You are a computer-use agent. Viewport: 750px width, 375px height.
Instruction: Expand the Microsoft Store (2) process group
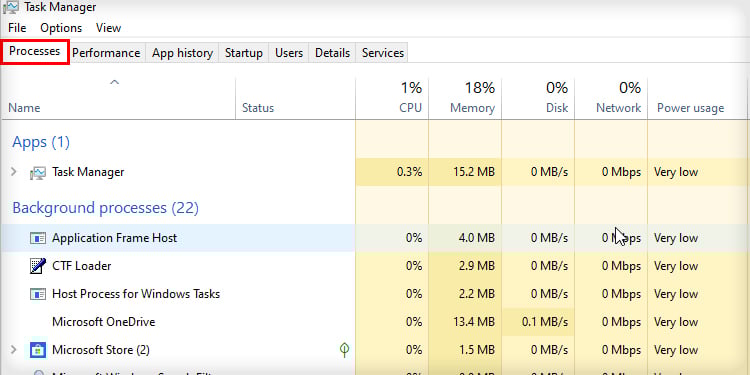pyautogui.click(x=14, y=350)
